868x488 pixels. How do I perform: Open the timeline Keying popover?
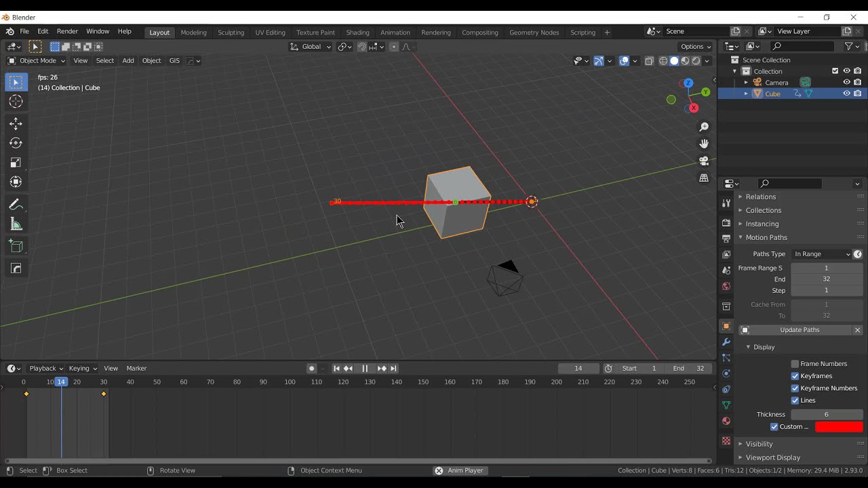coord(83,369)
